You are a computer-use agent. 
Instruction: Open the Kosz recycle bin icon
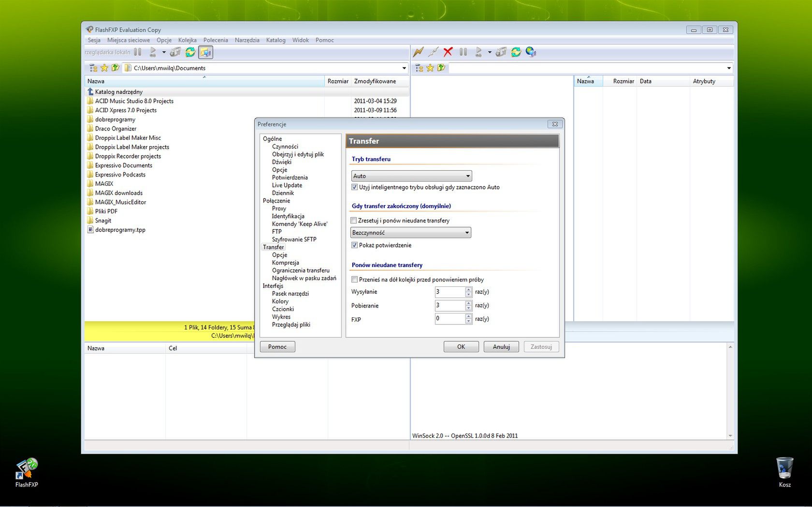coord(784,473)
